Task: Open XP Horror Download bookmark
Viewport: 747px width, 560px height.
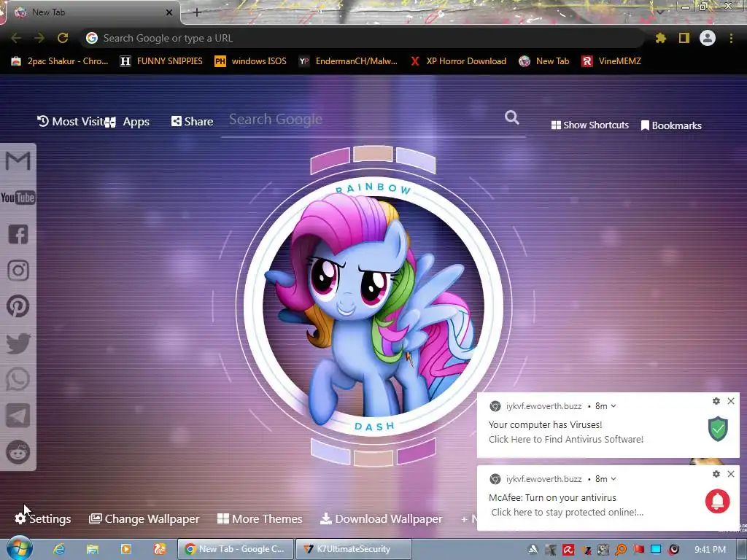Action: click(458, 61)
